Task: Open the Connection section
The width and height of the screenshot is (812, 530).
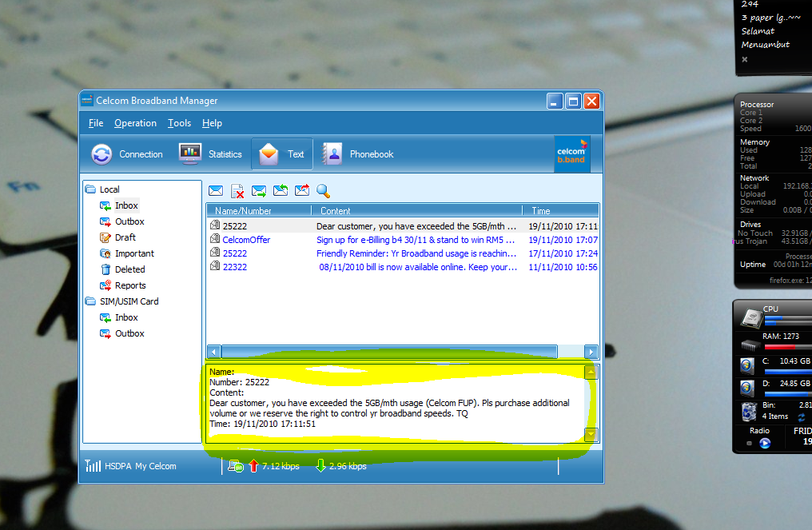Action: point(127,153)
